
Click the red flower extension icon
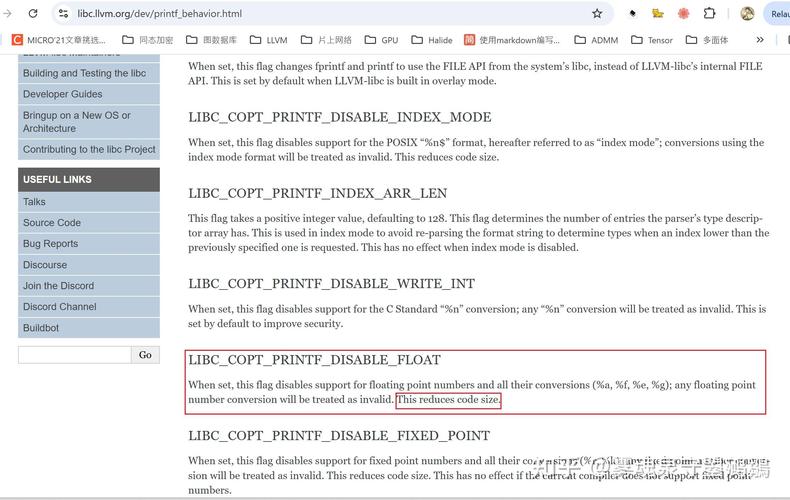tap(683, 14)
